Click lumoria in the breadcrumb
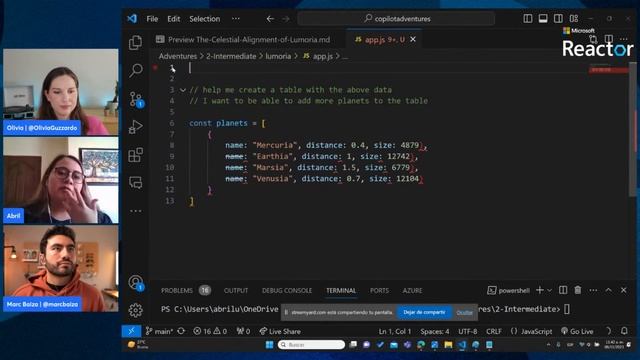This screenshot has height=360, width=640. click(x=278, y=56)
